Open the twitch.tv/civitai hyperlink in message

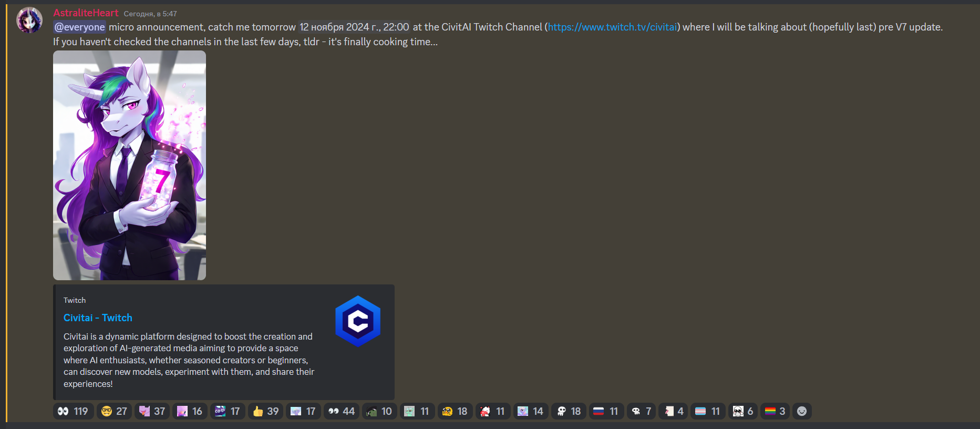click(x=613, y=27)
